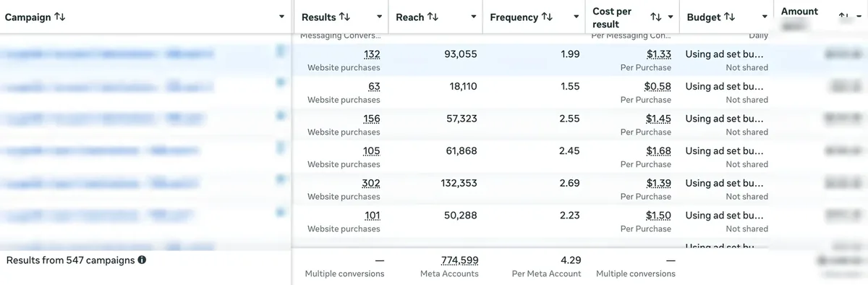
Task: Click the 2.23 frequency value
Action: click(569, 215)
